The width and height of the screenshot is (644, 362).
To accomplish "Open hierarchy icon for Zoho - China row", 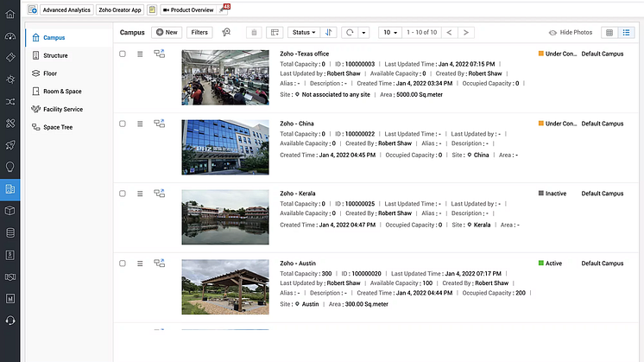I will [160, 124].
